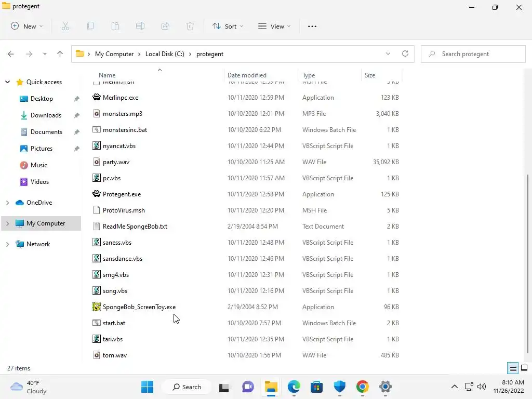
Task: Open the See more ellipsis menu
Action: pyautogui.click(x=312, y=26)
